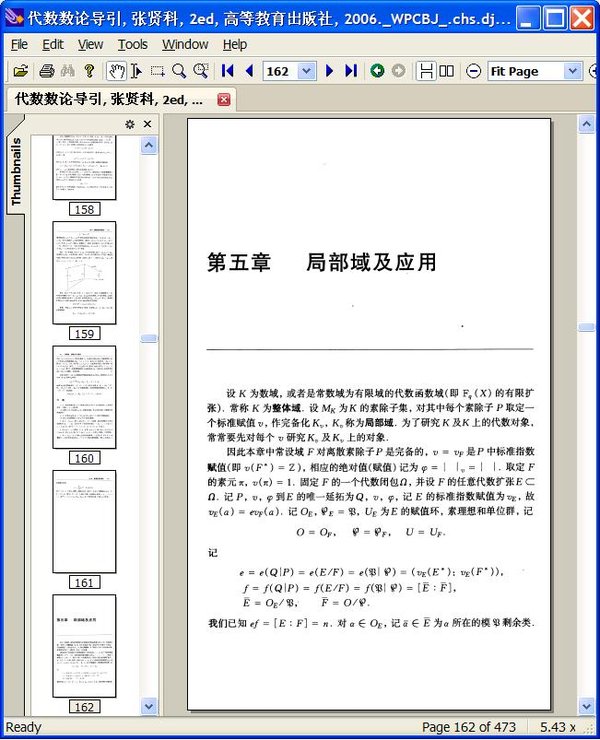The height and width of the screenshot is (740, 600).
Task: Open Find with the binoculars icon
Action: (x=68, y=71)
